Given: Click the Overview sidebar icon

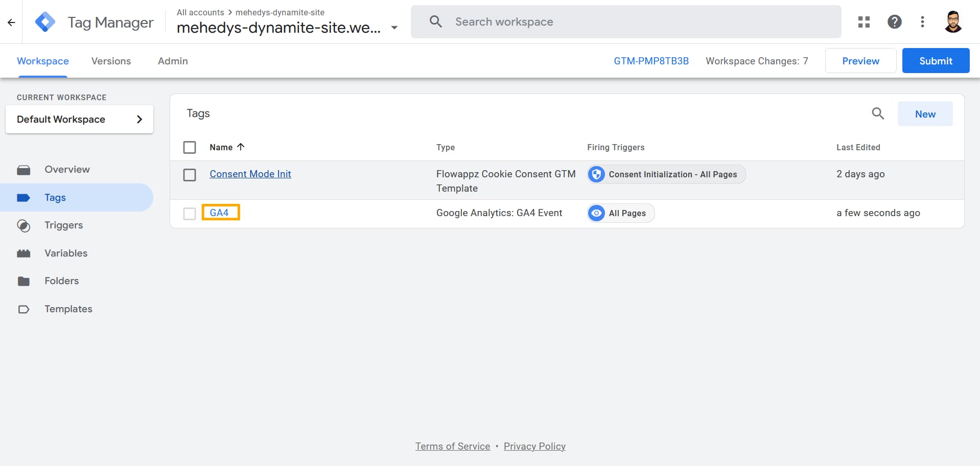Looking at the screenshot, I should click(24, 170).
